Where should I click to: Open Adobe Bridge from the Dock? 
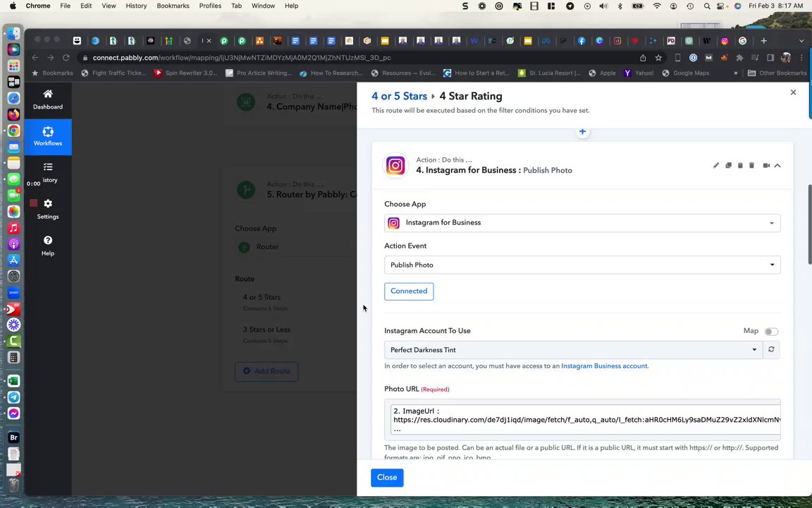click(14, 437)
